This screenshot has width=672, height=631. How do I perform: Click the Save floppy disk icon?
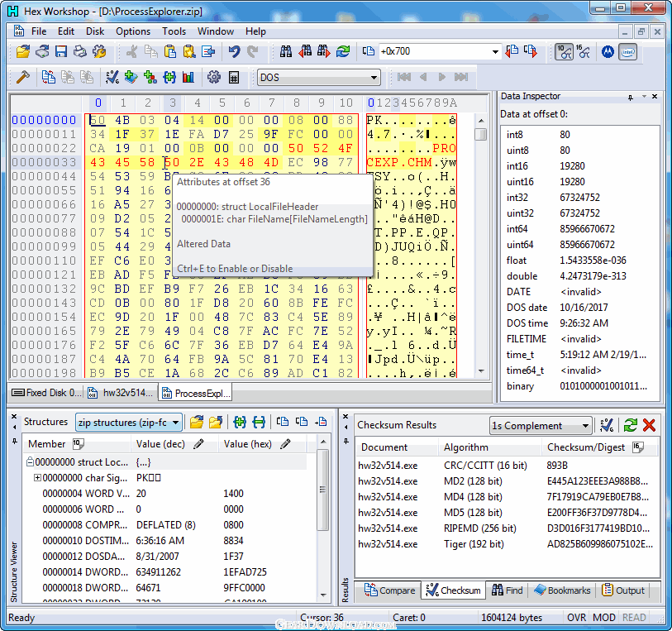pos(61,52)
